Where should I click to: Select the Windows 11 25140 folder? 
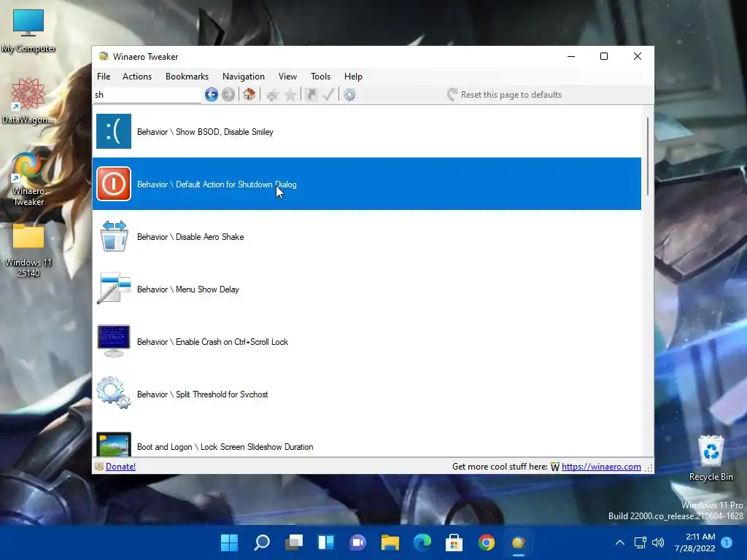[x=28, y=251]
